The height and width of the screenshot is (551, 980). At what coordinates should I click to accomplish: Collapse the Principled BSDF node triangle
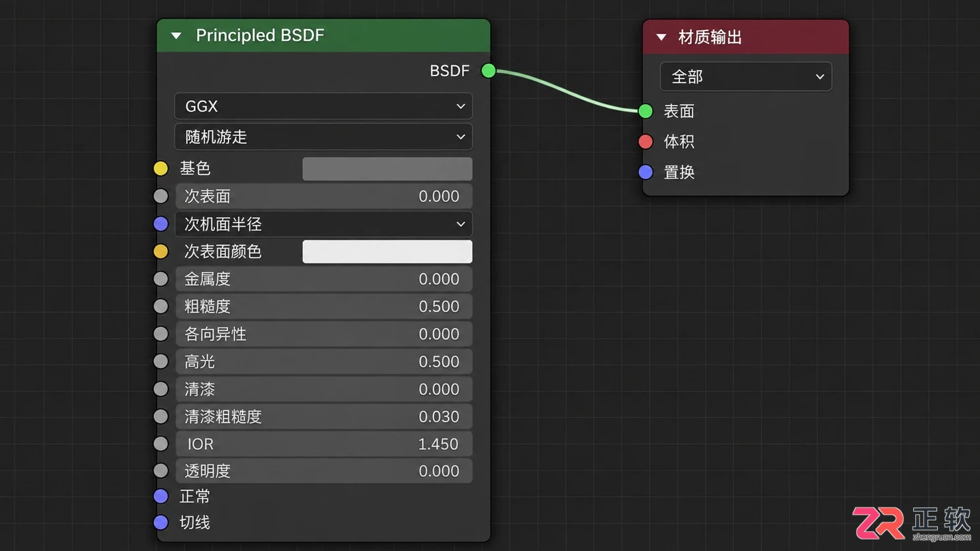(176, 35)
